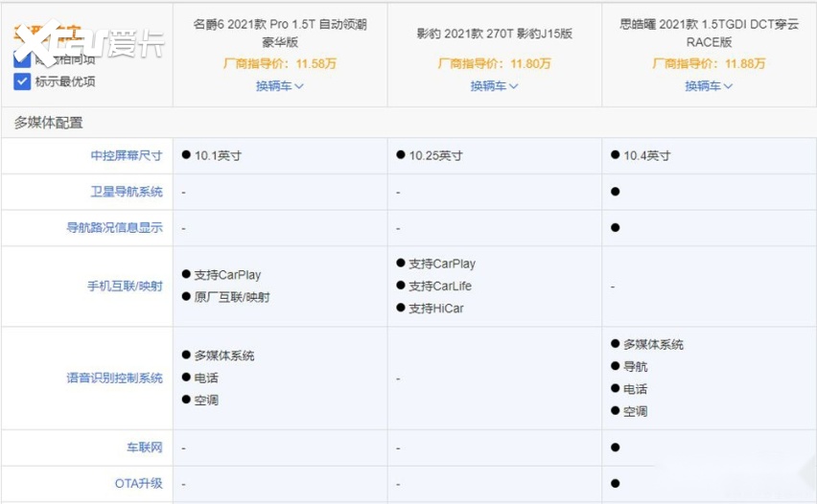This screenshot has width=817, height=504.
Task: Open 换辆车 dropdown under 思皓曜
Action: coord(709,86)
